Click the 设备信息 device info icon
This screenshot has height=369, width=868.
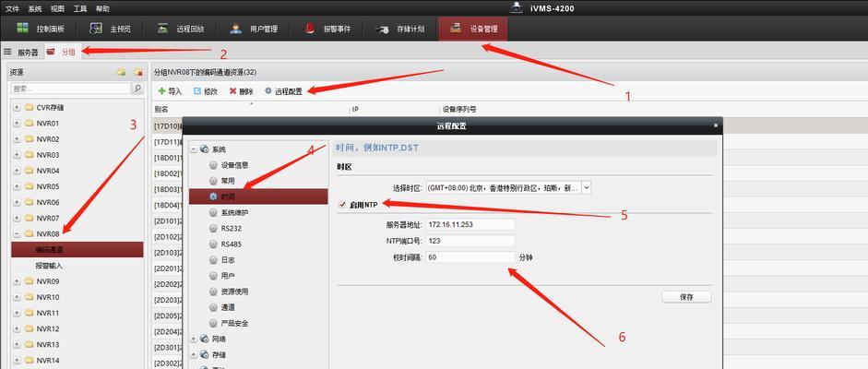[x=214, y=165]
